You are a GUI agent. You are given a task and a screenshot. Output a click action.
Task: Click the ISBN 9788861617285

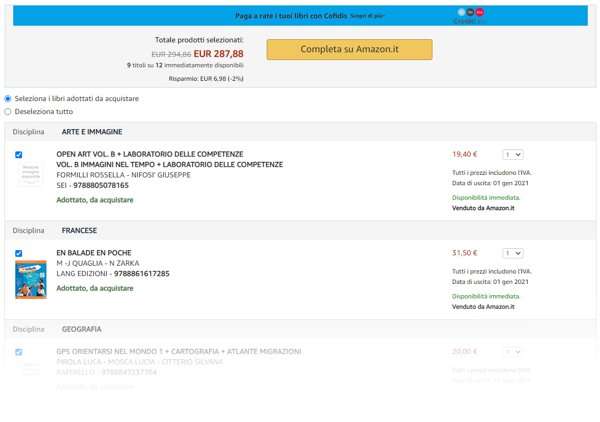pos(142,274)
